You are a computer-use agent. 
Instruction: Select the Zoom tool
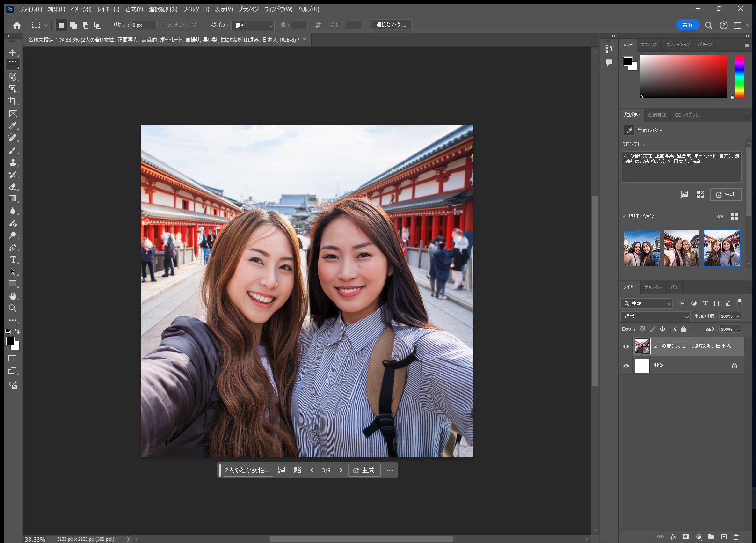[13, 308]
